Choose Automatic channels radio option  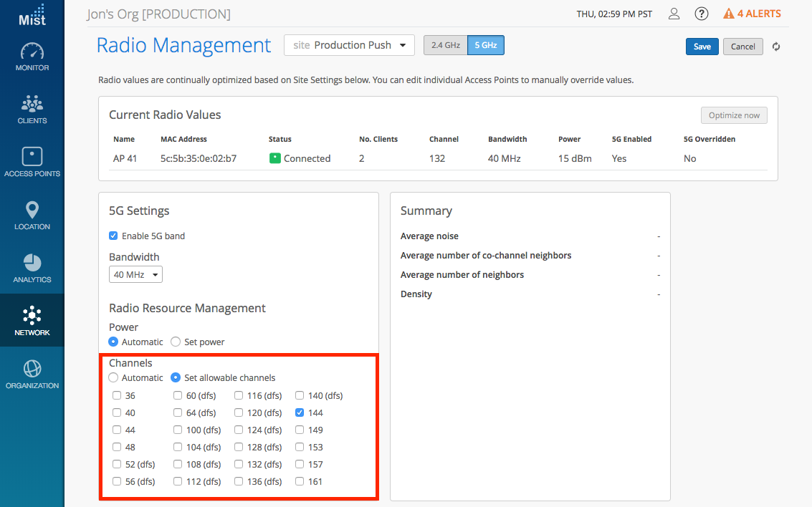(113, 377)
